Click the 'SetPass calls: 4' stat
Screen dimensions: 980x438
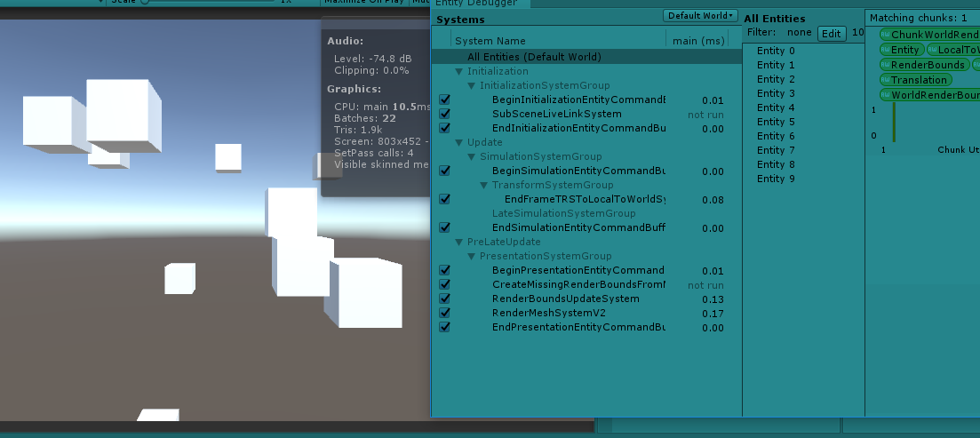[374, 153]
